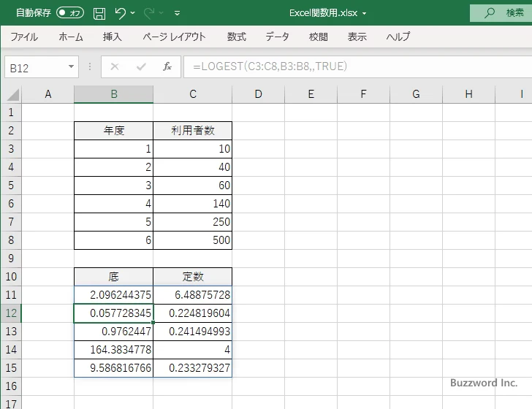Open the Undo history dropdown arrow

133,13
